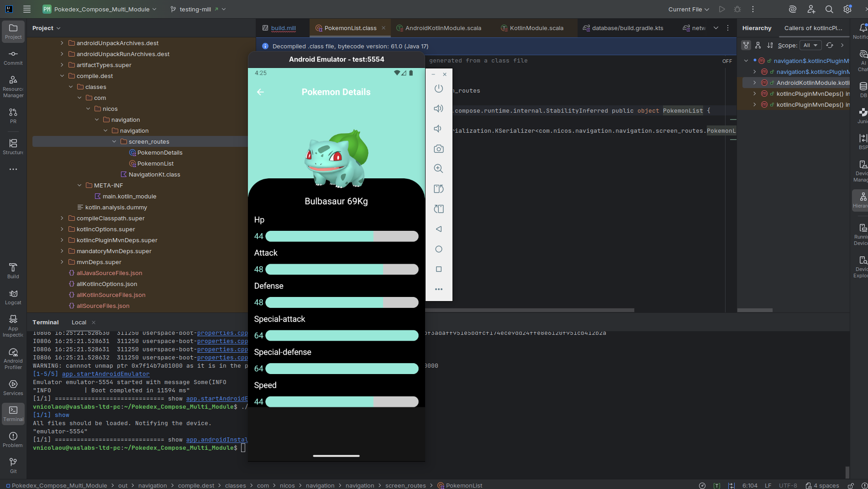Image resolution: width=868 pixels, height=489 pixels.
Task: Expand androidUnpackArchives.dest folder
Action: [x=62, y=43]
